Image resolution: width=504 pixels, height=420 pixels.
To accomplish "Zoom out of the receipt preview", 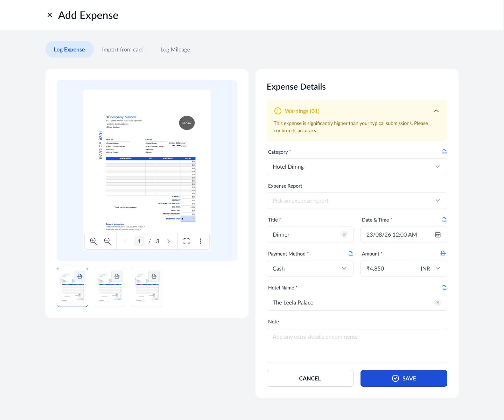I will pos(107,241).
